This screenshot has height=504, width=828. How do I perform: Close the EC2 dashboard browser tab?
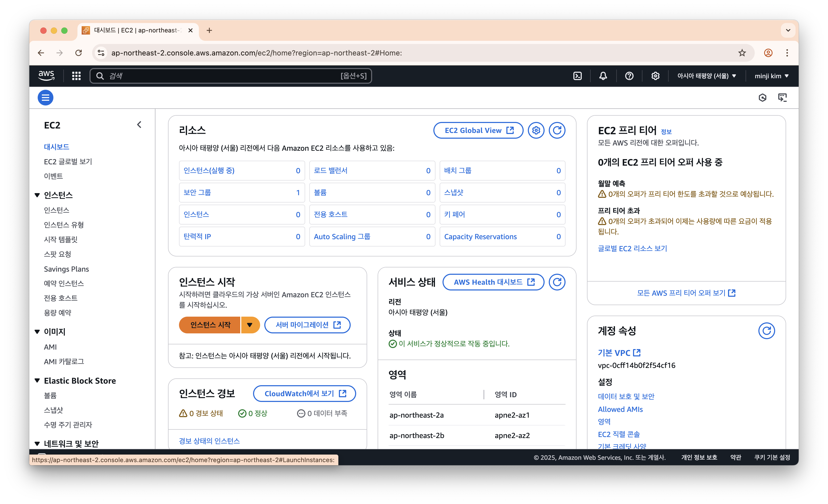click(x=191, y=30)
